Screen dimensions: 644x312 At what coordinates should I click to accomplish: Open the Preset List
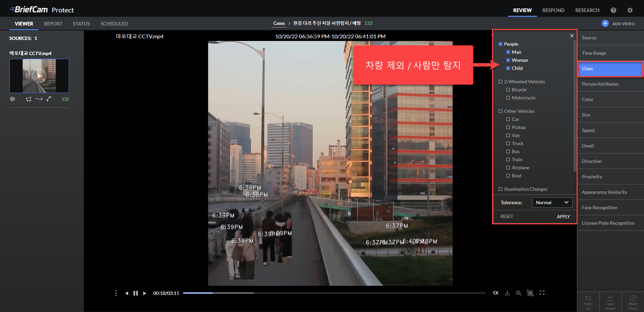coord(588,302)
